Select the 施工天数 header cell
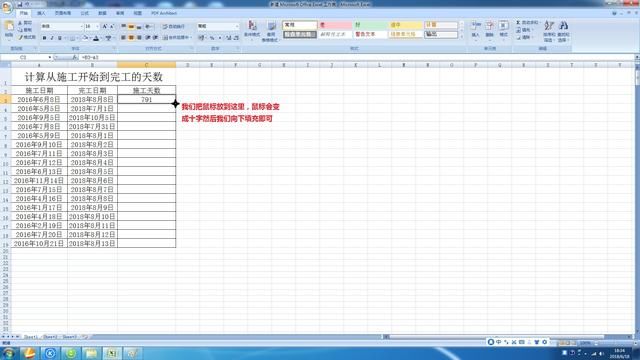Screen dimensions: 640x360 click(x=147, y=90)
